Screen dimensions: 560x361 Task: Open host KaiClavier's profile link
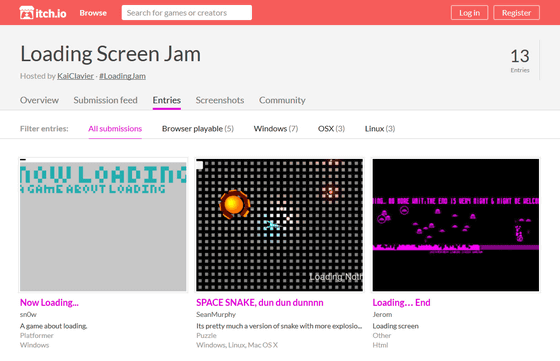pos(75,76)
